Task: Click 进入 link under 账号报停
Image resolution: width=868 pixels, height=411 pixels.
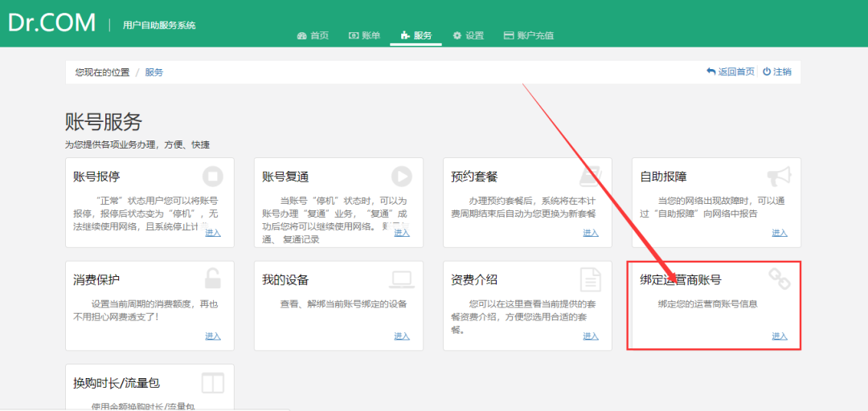Action: click(x=213, y=233)
